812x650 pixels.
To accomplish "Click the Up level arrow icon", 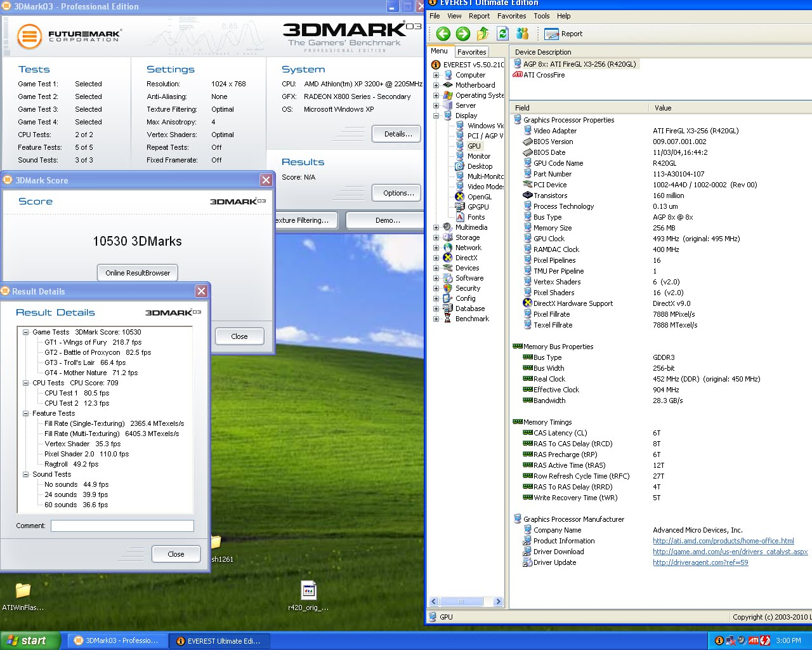I will click(x=483, y=34).
